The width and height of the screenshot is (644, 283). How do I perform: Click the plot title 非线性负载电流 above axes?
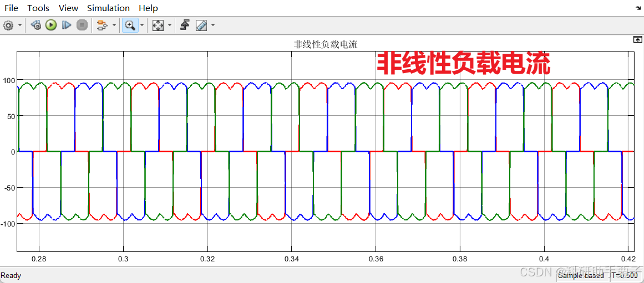coord(326,45)
